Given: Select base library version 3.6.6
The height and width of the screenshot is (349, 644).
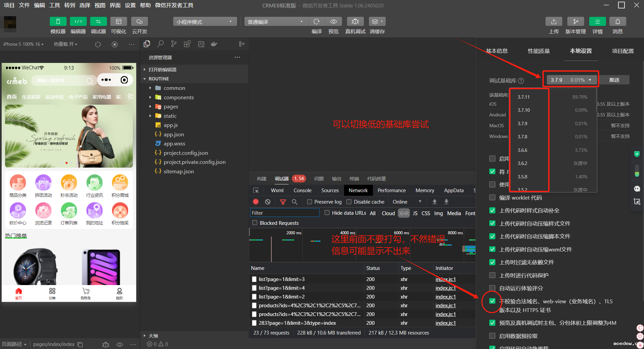Looking at the screenshot, I should (x=522, y=150).
